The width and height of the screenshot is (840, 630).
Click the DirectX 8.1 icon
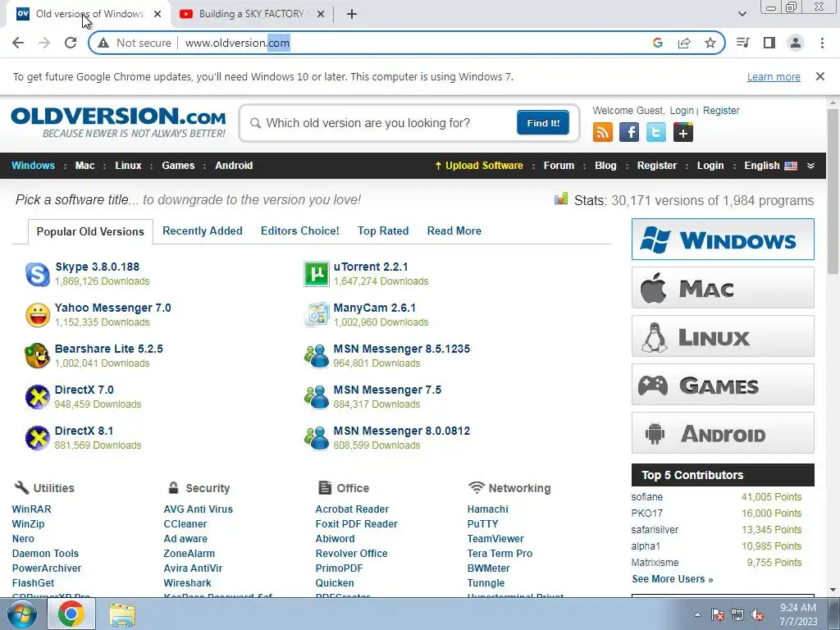point(38,438)
